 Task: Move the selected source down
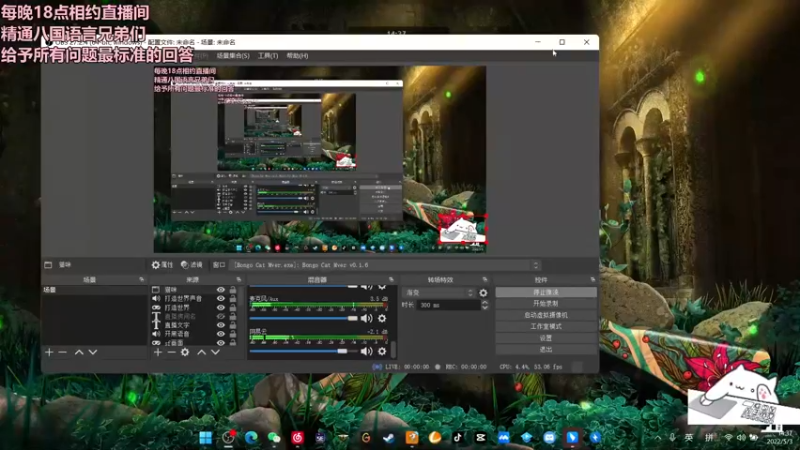pos(215,352)
